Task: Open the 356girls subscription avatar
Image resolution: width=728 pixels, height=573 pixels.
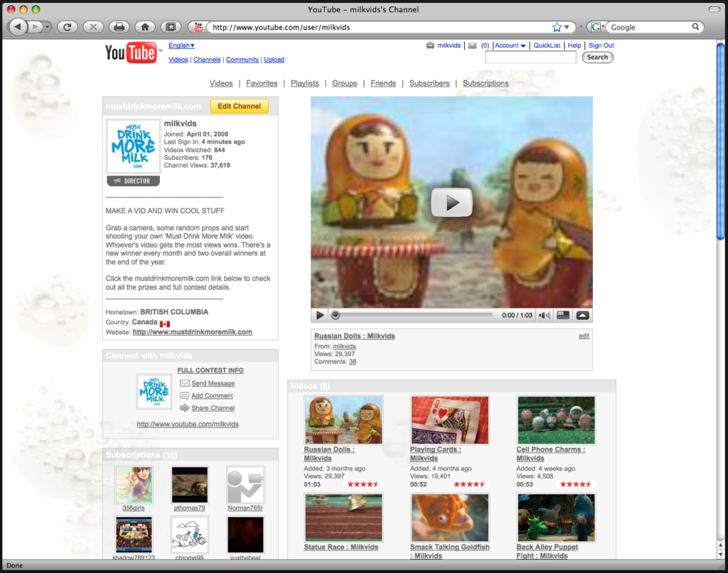Action: (x=134, y=485)
